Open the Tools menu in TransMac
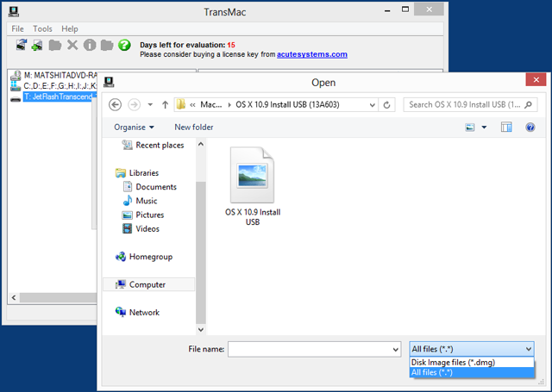 (42, 28)
